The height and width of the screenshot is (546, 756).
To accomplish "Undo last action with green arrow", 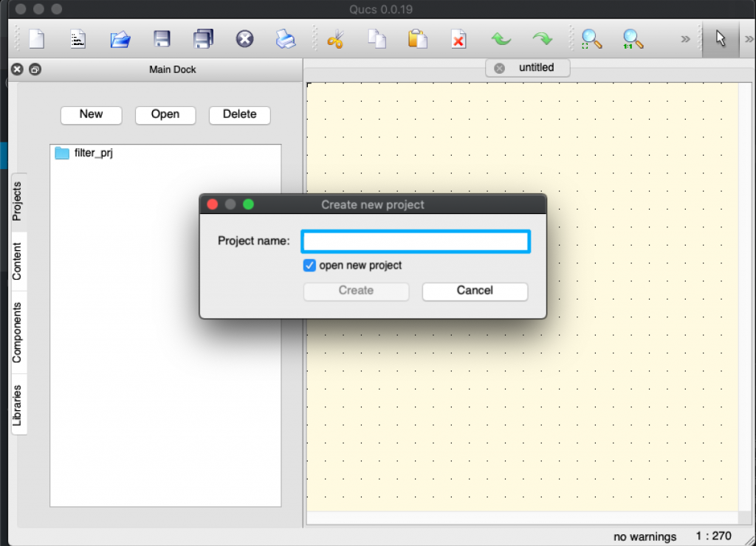I will [x=501, y=38].
